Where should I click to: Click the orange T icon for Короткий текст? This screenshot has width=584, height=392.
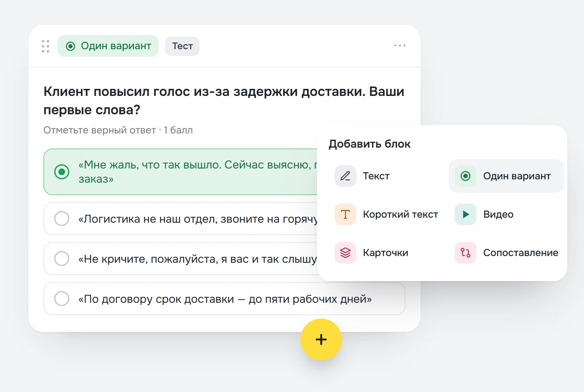(345, 214)
